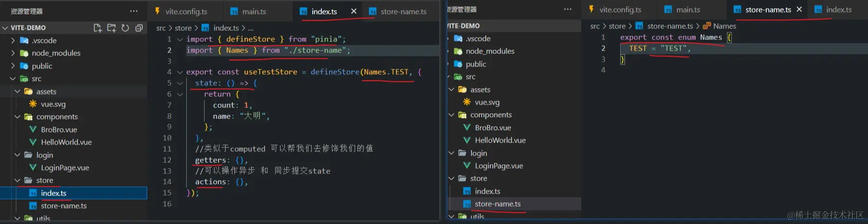Switch to main.ts tab in left editor
Viewport: 868px width, 224px height.
(248, 12)
